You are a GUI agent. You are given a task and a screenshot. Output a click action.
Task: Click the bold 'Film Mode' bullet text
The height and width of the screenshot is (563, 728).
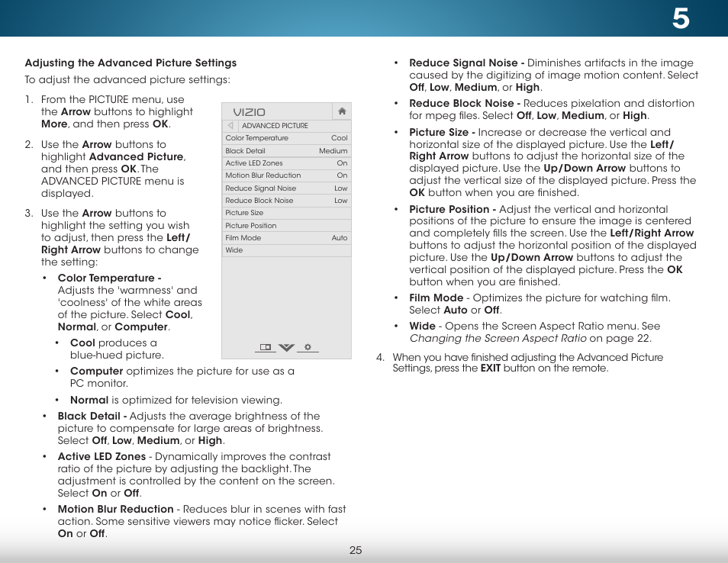(x=436, y=298)
